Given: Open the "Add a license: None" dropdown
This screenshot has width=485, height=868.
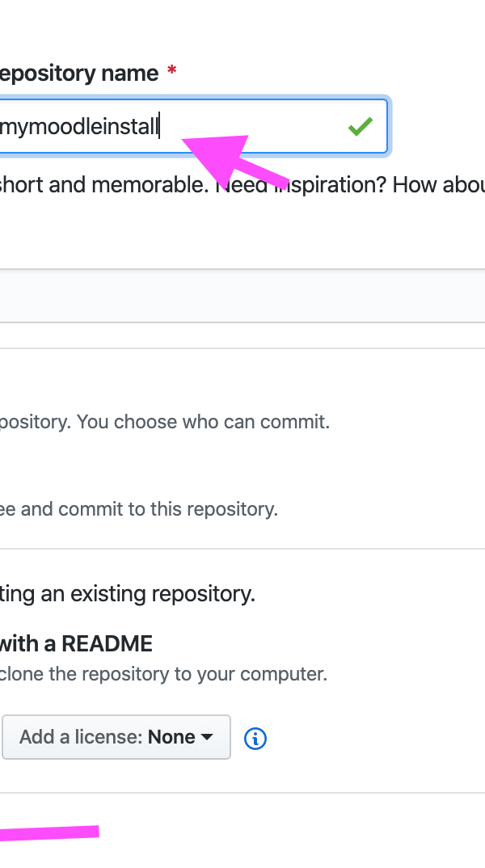Looking at the screenshot, I should pyautogui.click(x=116, y=737).
